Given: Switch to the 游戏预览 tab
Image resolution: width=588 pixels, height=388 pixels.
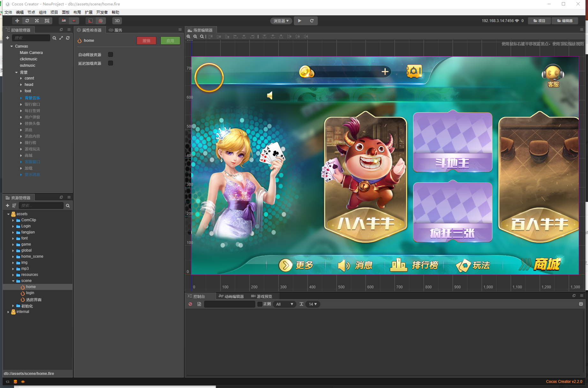Looking at the screenshot, I should pyautogui.click(x=262, y=296).
